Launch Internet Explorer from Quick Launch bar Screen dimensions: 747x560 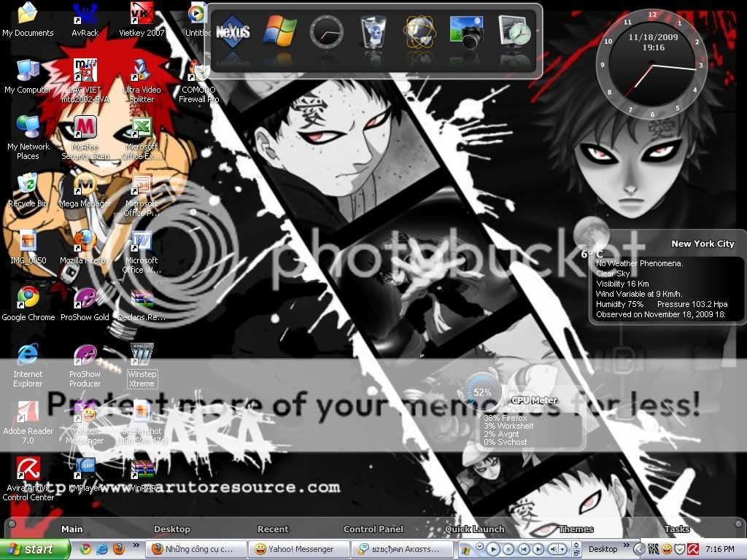click(x=102, y=549)
